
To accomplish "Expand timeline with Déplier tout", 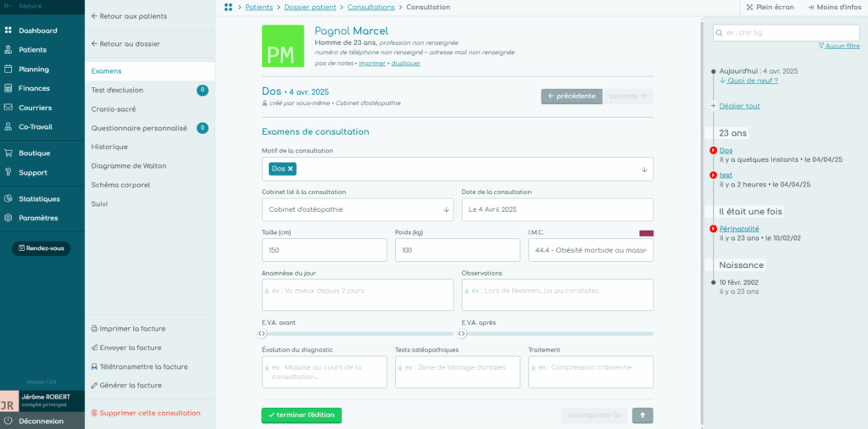I will coord(739,106).
